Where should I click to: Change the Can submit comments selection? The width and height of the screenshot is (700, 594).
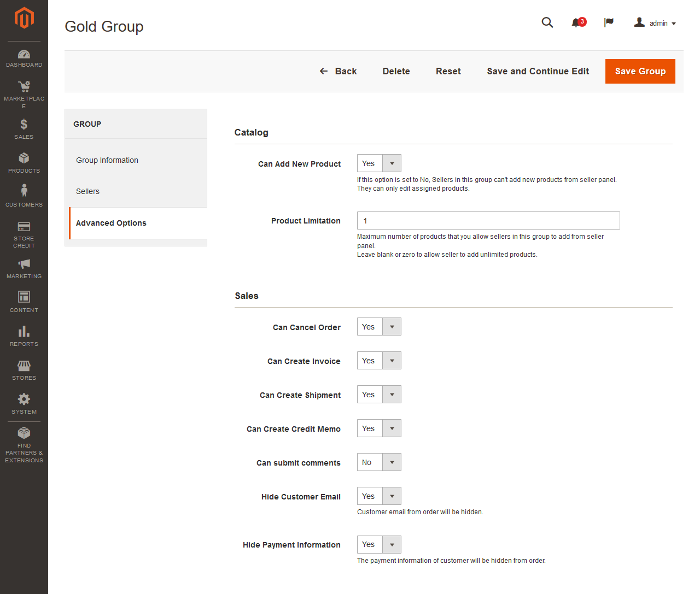pos(391,462)
